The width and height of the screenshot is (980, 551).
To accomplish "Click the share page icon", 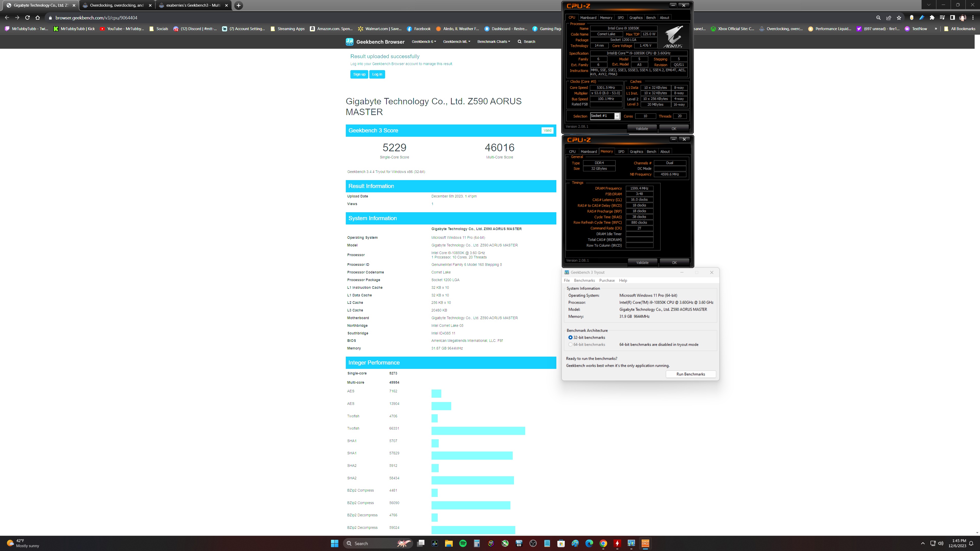I will click(889, 18).
